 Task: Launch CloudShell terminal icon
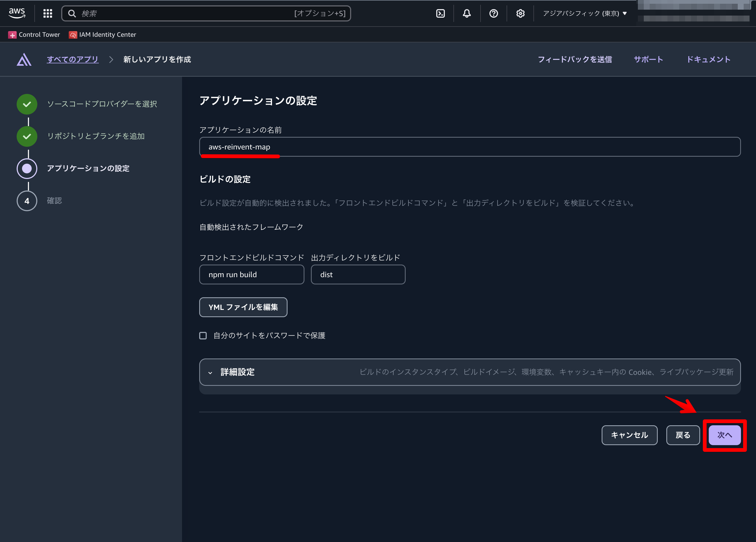pos(440,13)
